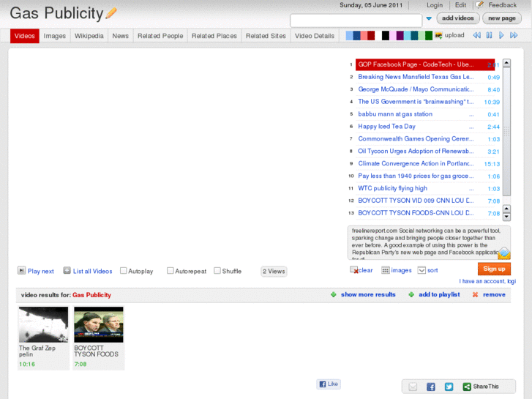Click 'I have an account, login' link
The height and width of the screenshot is (399, 532).
click(487, 281)
